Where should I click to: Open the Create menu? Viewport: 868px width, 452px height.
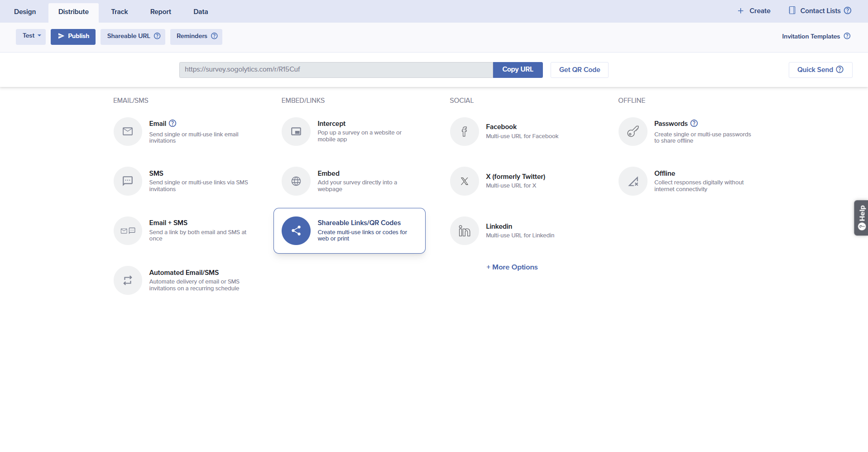point(754,11)
